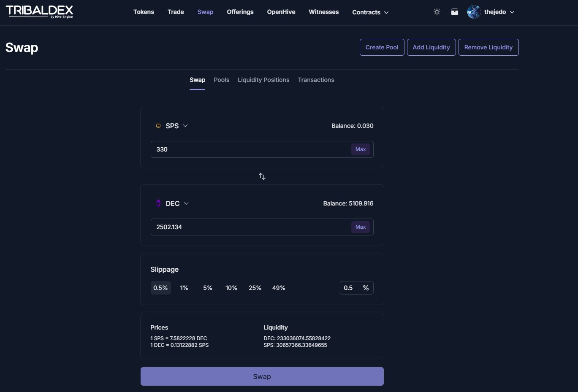578x392 pixels.
Task: Select the Swap sub-tab
Action: (197, 80)
